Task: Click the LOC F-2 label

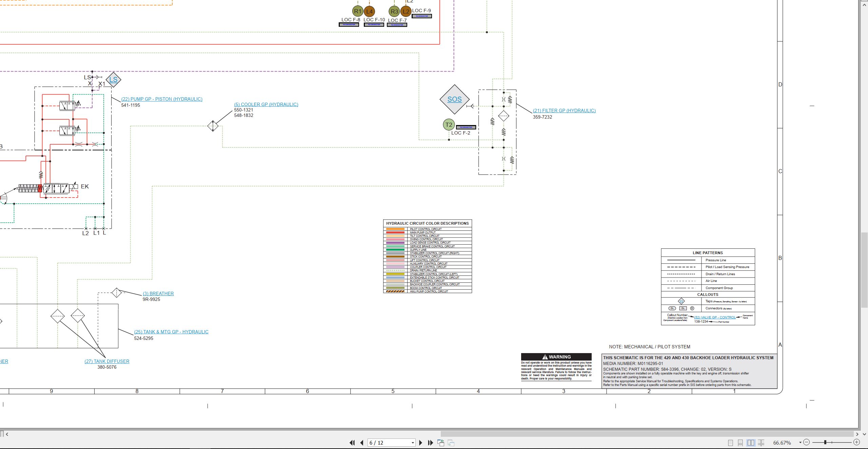Action: [461, 133]
